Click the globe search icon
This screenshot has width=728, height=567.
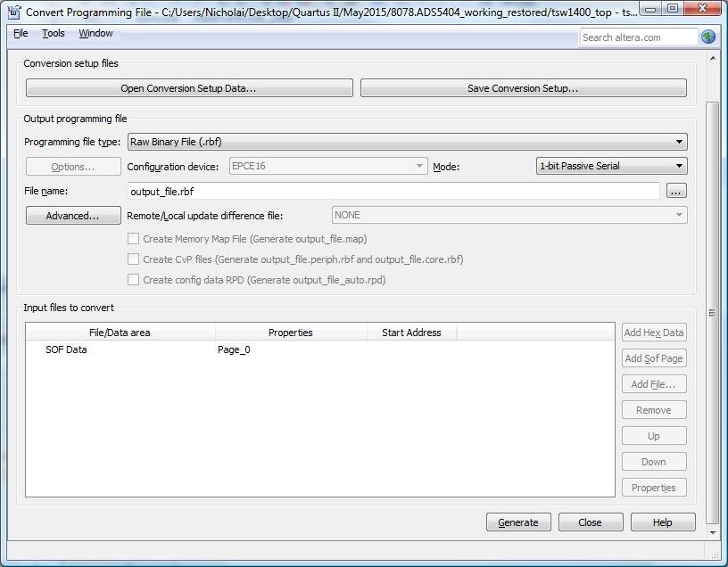707,37
